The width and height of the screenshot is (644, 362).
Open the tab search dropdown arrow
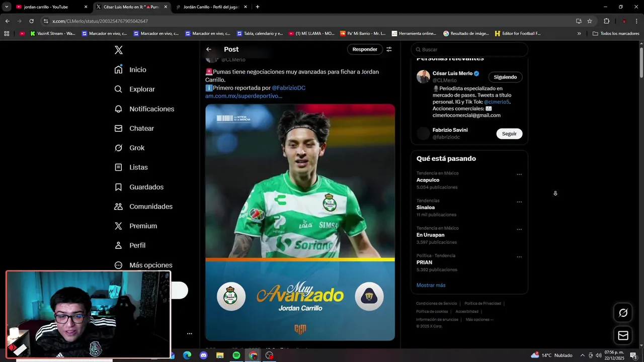click(7, 7)
